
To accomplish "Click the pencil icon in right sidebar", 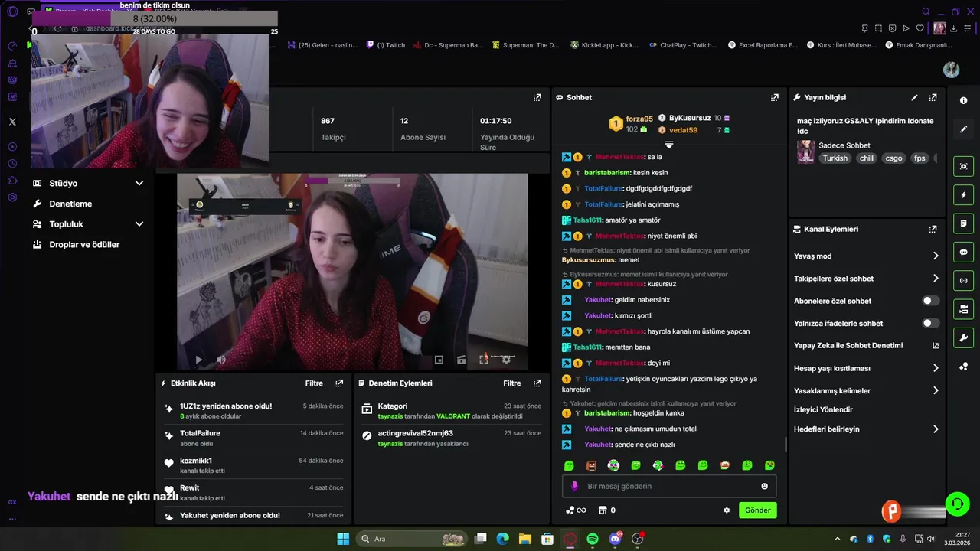I will tap(963, 129).
